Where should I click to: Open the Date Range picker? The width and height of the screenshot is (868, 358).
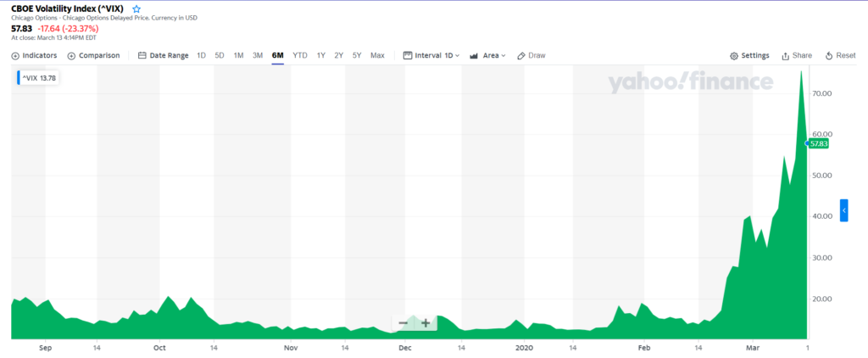pyautogui.click(x=164, y=55)
